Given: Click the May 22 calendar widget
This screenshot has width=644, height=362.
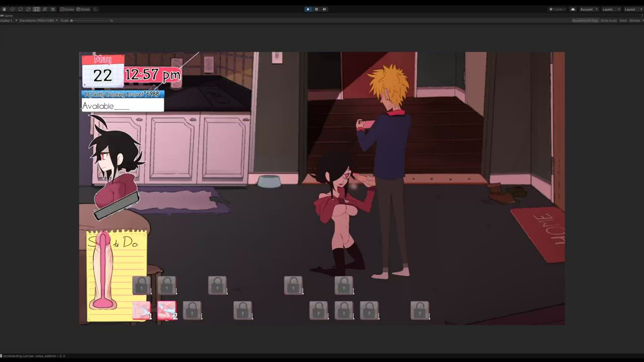Looking at the screenshot, I should pyautogui.click(x=103, y=71).
